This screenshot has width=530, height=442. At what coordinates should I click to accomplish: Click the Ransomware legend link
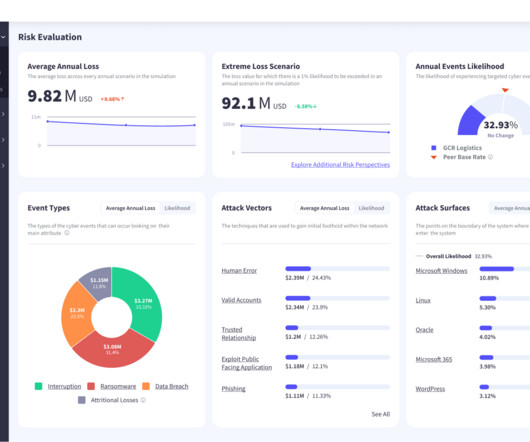118,386
